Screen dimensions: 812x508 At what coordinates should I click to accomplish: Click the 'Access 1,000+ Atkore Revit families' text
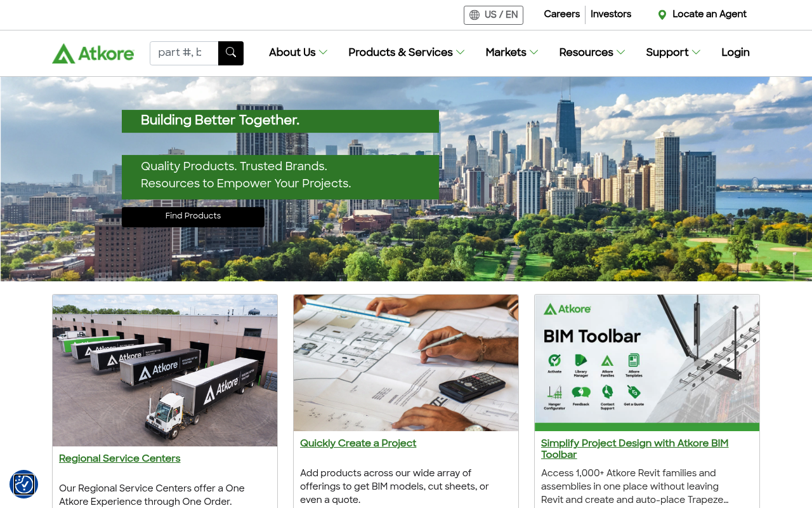(634, 486)
